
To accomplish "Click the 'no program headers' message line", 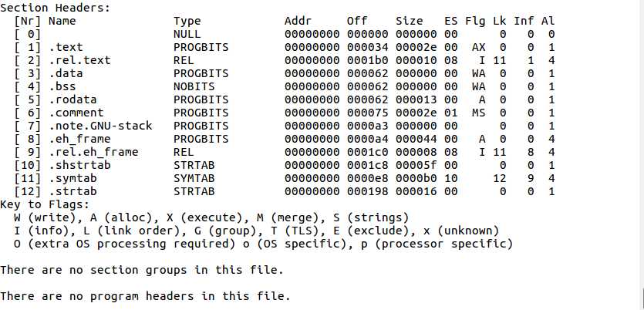I will coord(145,296).
